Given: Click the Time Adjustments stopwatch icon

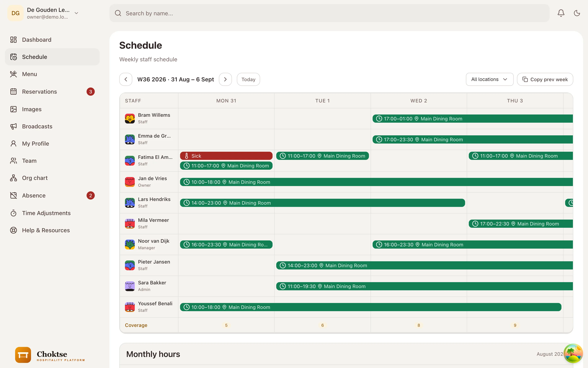Looking at the screenshot, I should pos(14,213).
